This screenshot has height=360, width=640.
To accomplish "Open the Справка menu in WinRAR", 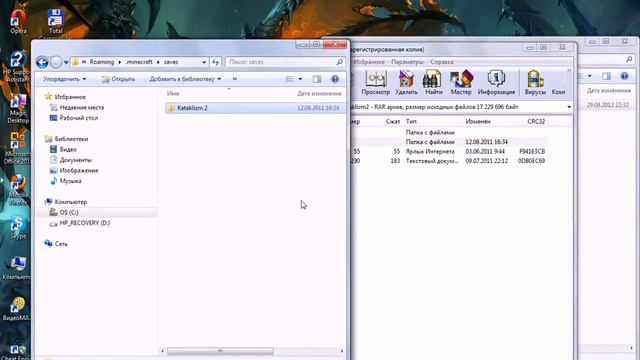I will (442, 62).
